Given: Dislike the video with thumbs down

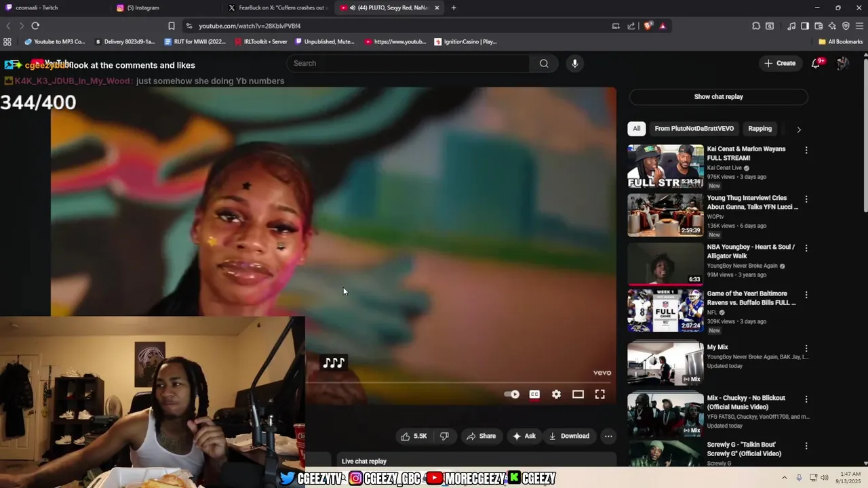Looking at the screenshot, I should click(x=444, y=436).
